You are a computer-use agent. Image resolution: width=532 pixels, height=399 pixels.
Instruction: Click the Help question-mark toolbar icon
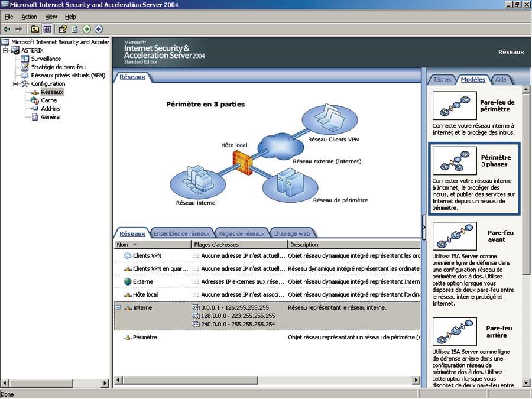[x=63, y=29]
